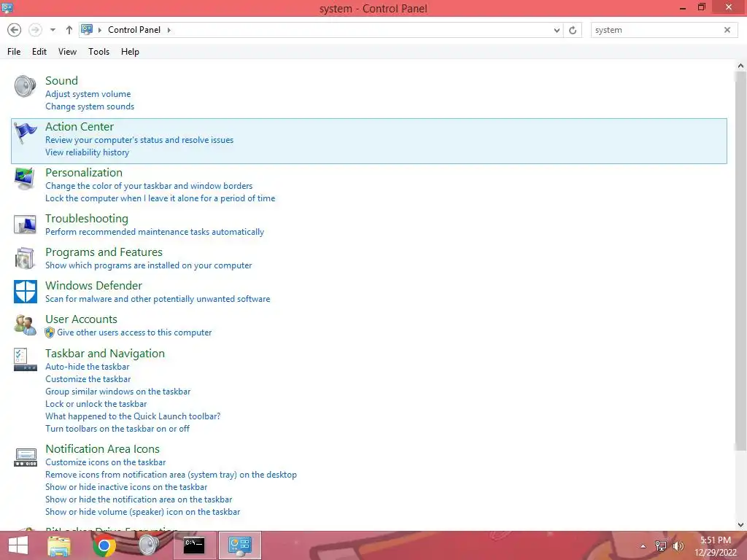Image resolution: width=747 pixels, height=560 pixels.
Task: Click Change the color of your taskbar link
Action: [149, 186]
